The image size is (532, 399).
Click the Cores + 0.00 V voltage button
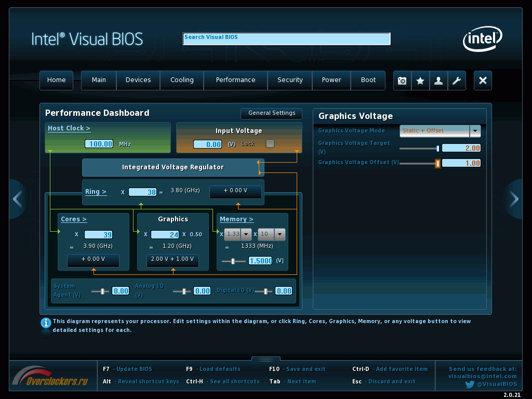(x=93, y=260)
